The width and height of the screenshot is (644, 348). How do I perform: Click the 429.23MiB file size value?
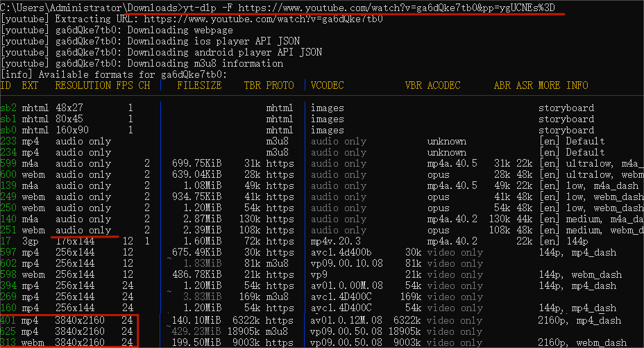point(196,332)
